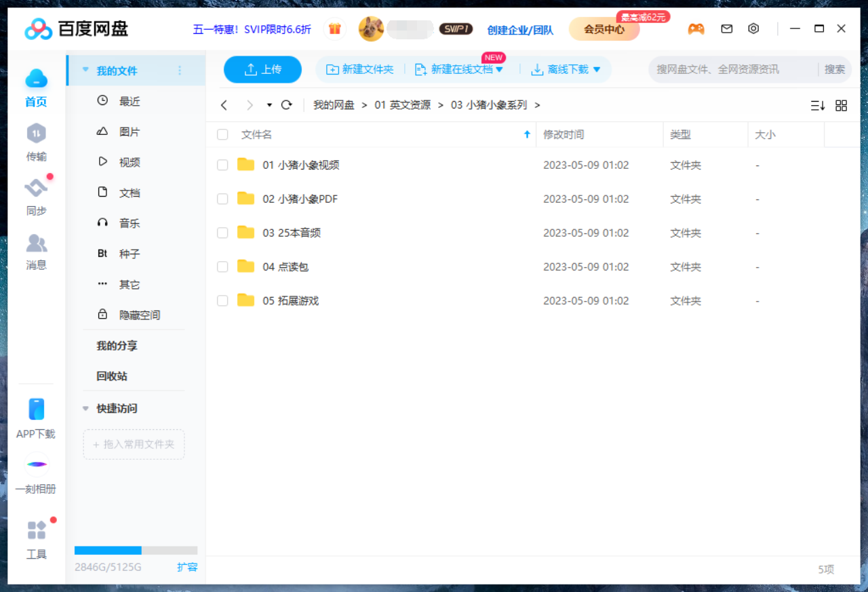868x592 pixels.
Task: Switch to grid view icon
Action: [x=841, y=105]
